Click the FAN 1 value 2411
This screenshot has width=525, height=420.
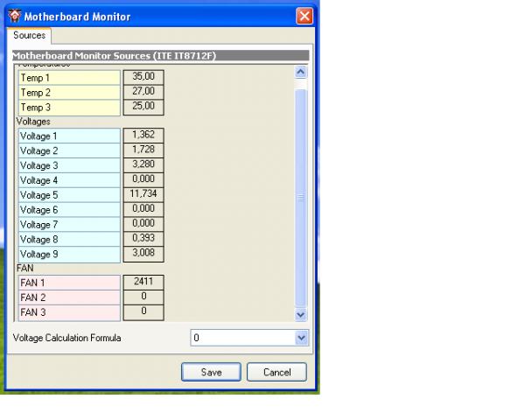pyautogui.click(x=143, y=283)
